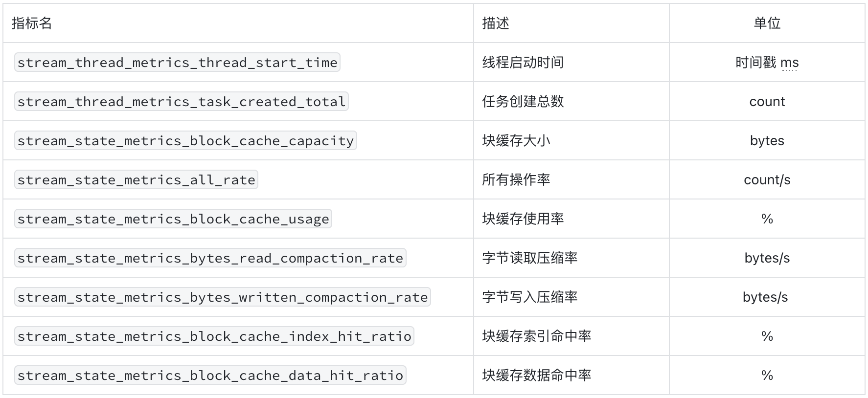The width and height of the screenshot is (868, 398).
Task: Click the underlined ms abbreviation
Action: [789, 63]
